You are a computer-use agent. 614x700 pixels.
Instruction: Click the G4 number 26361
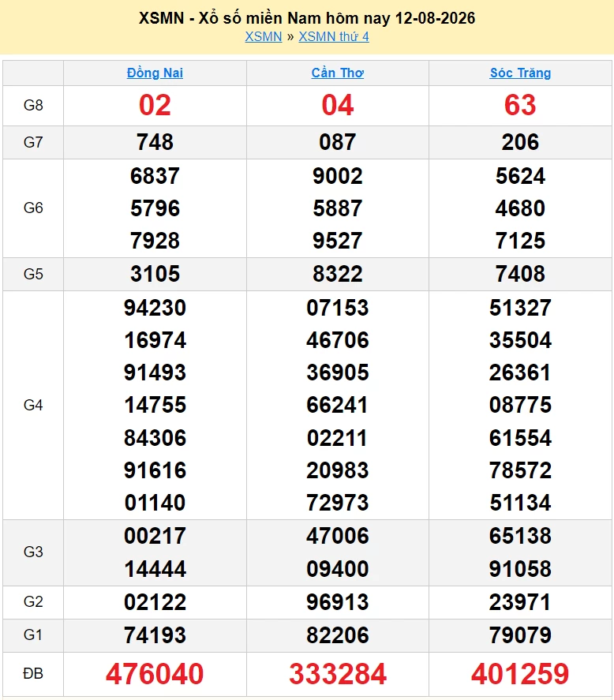click(520, 372)
